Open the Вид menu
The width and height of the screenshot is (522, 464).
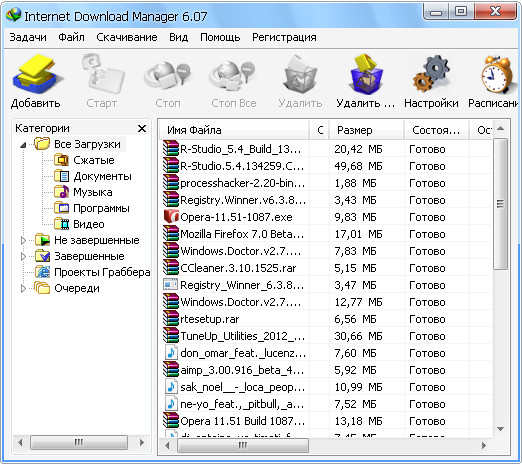tap(179, 37)
